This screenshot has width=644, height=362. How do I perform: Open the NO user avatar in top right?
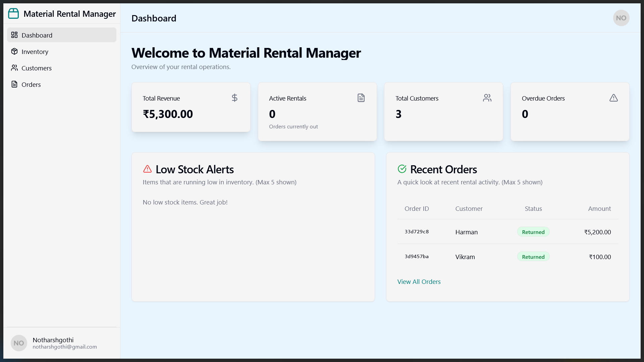coord(621,18)
